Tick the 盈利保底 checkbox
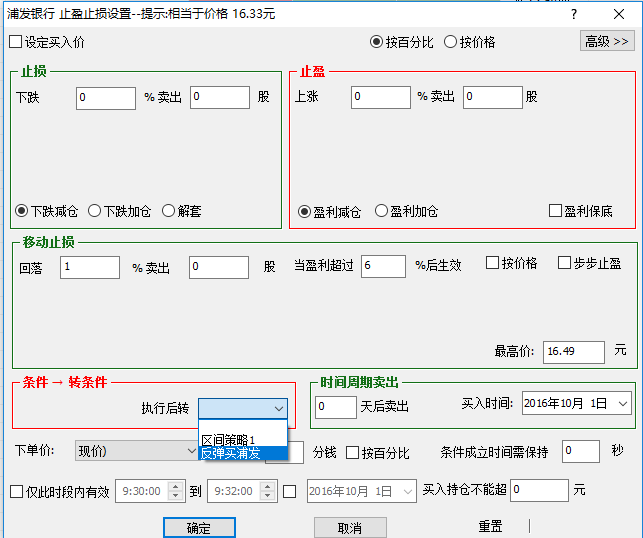Viewport: 643px width, 538px height. point(556,212)
